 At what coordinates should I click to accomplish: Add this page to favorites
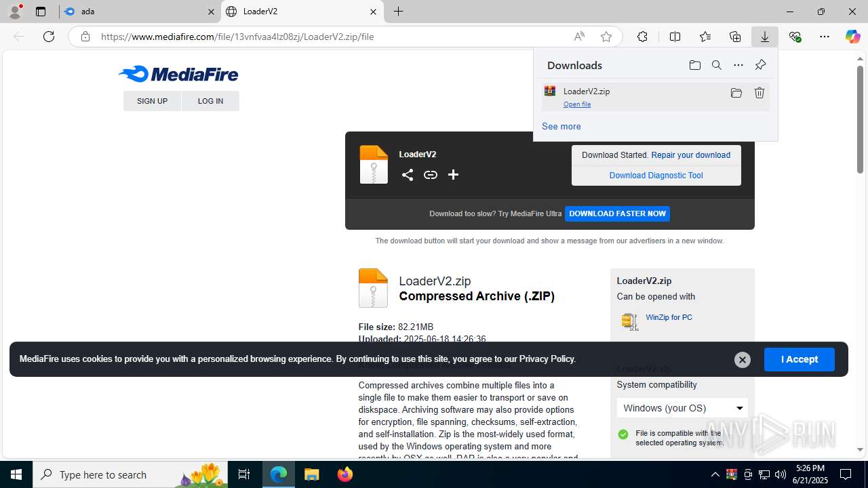[606, 37]
